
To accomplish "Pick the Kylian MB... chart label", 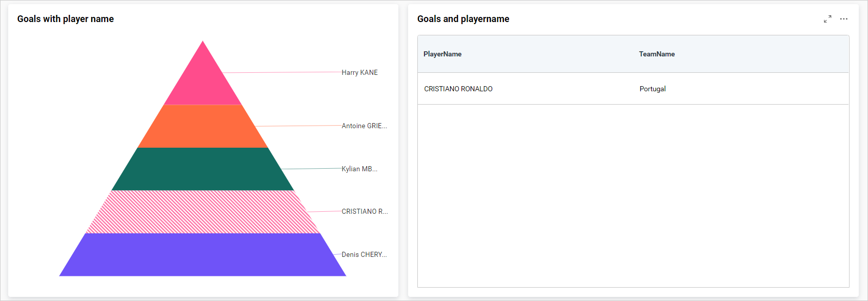I will coord(359,169).
